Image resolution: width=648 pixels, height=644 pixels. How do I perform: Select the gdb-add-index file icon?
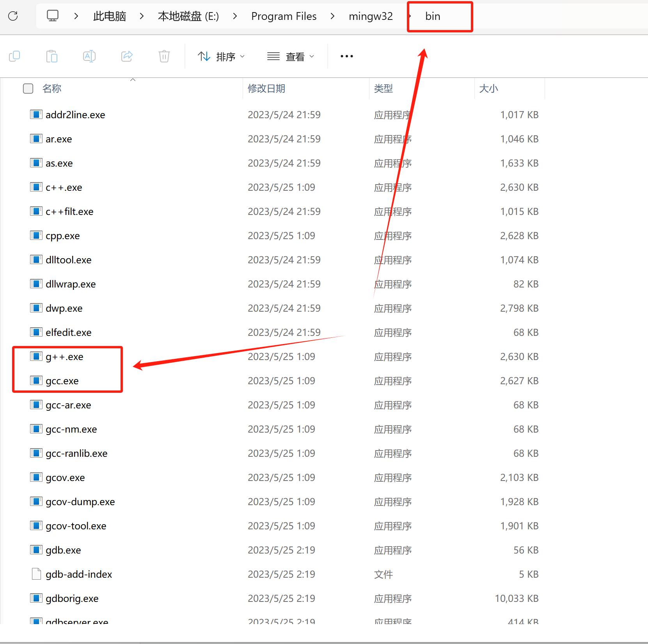pos(36,574)
